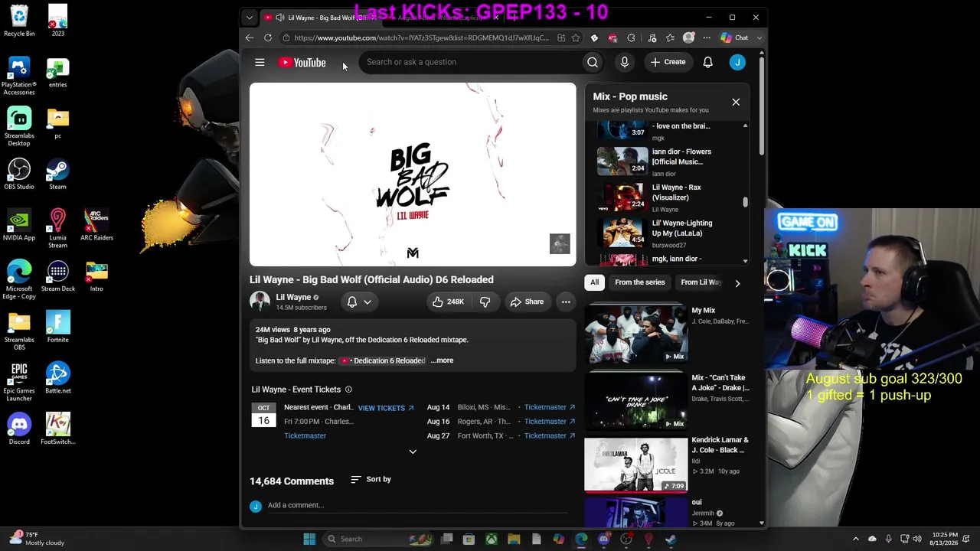
Task: Click the Lil Wayne channel name
Action: [x=293, y=297]
